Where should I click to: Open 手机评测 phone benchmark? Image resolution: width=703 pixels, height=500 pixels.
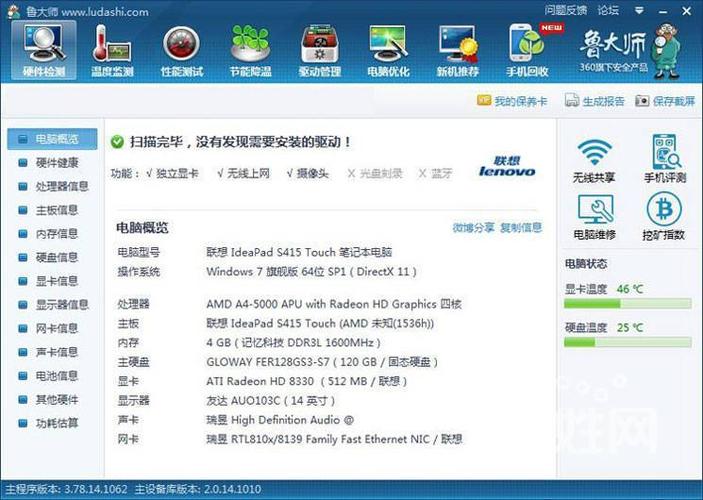point(665,159)
